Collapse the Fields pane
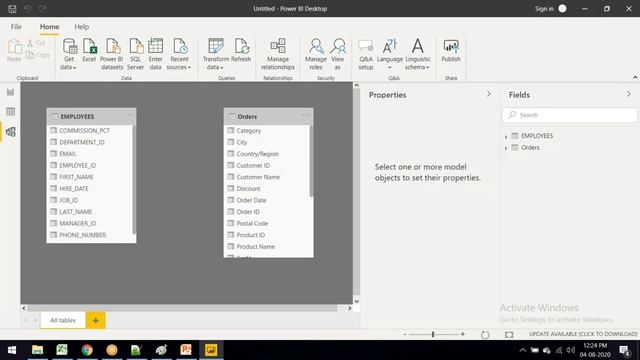The height and width of the screenshot is (360, 640). (629, 94)
